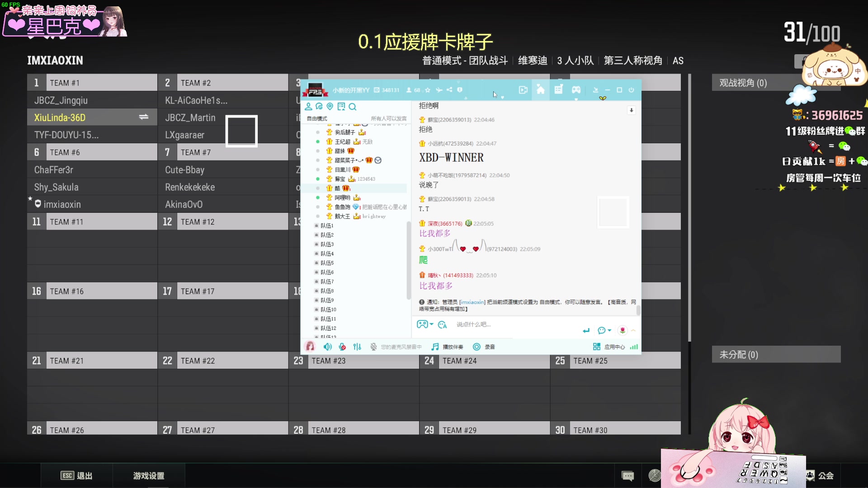Viewport: 868px width, 488px height.
Task: Click my avatar in YY bottom bar
Action: click(310, 346)
